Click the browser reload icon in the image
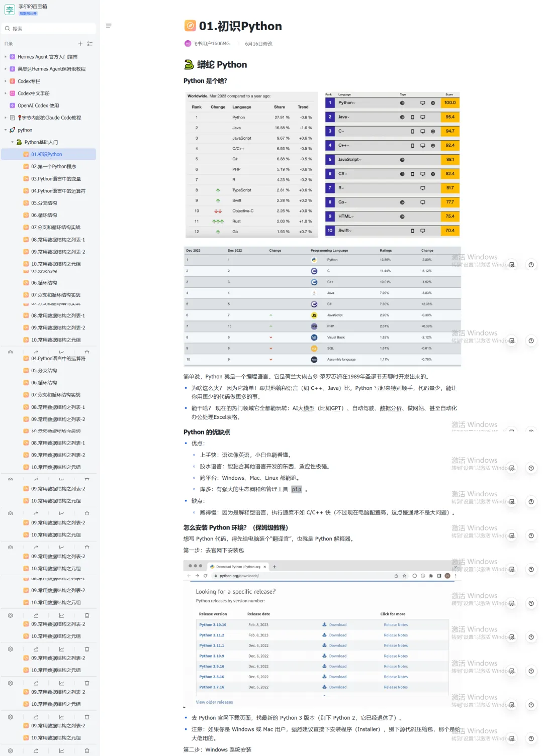The height and width of the screenshot is (756, 543). 205,576
